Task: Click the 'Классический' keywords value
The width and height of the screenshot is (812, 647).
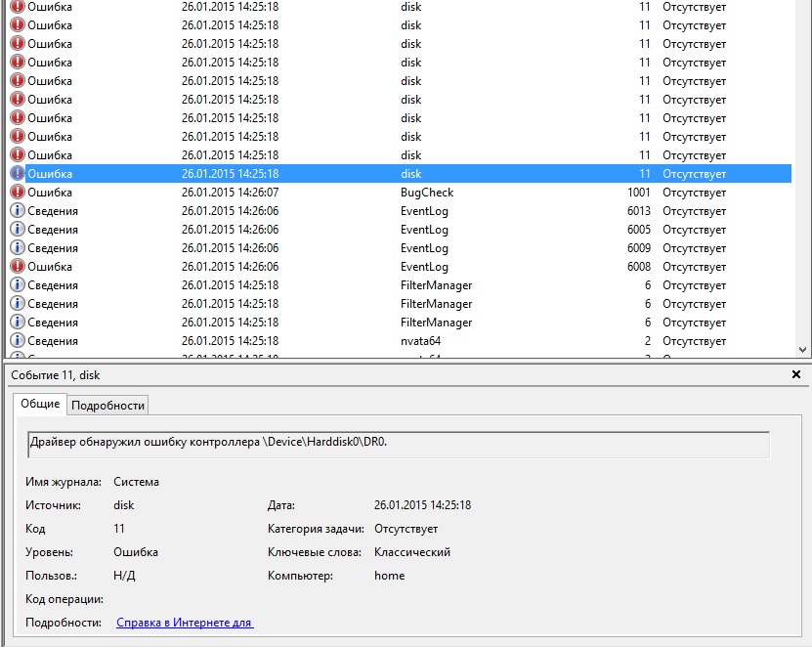Action: pyautogui.click(x=411, y=552)
